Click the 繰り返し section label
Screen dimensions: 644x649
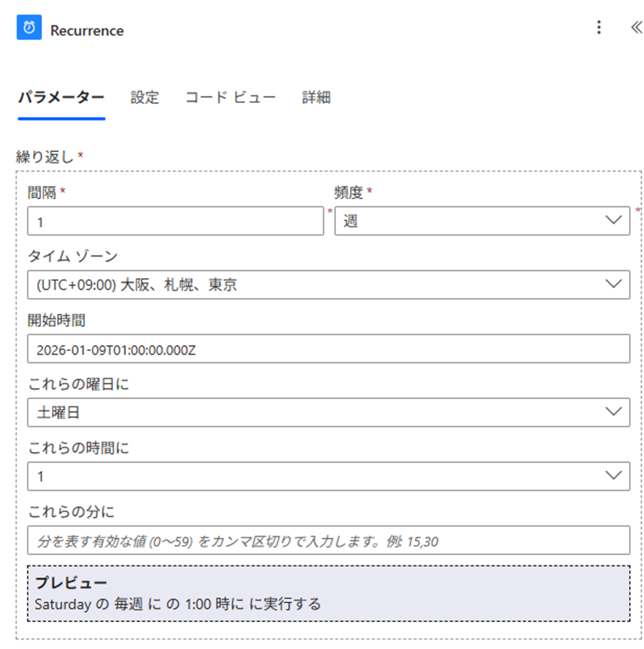coord(45,157)
